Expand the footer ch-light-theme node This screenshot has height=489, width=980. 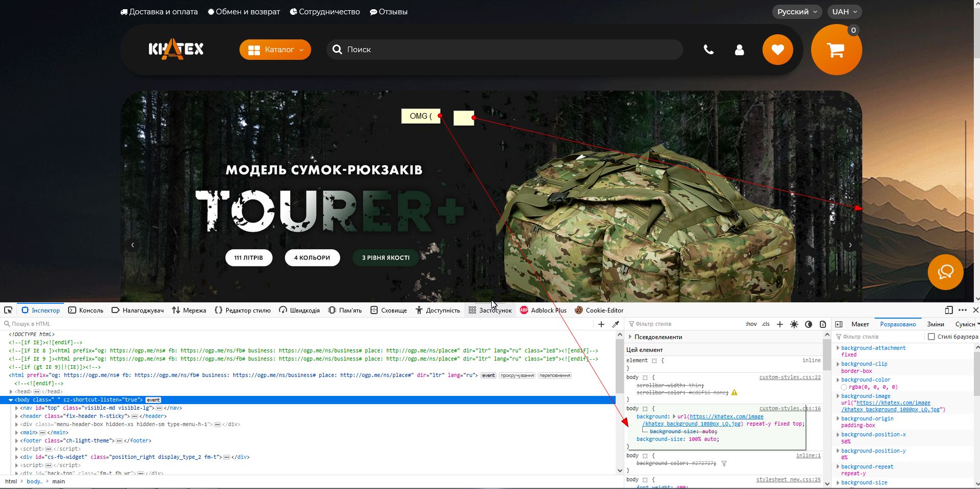coord(17,441)
